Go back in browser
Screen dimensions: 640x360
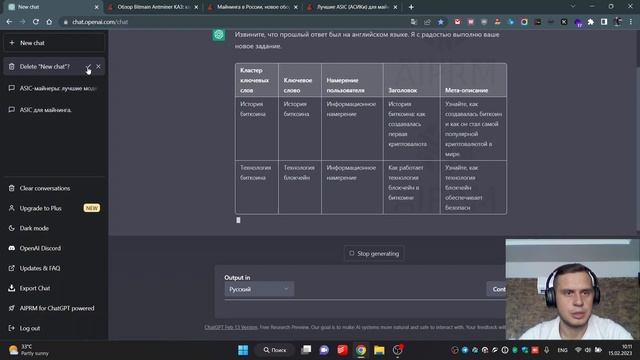click(x=9, y=22)
